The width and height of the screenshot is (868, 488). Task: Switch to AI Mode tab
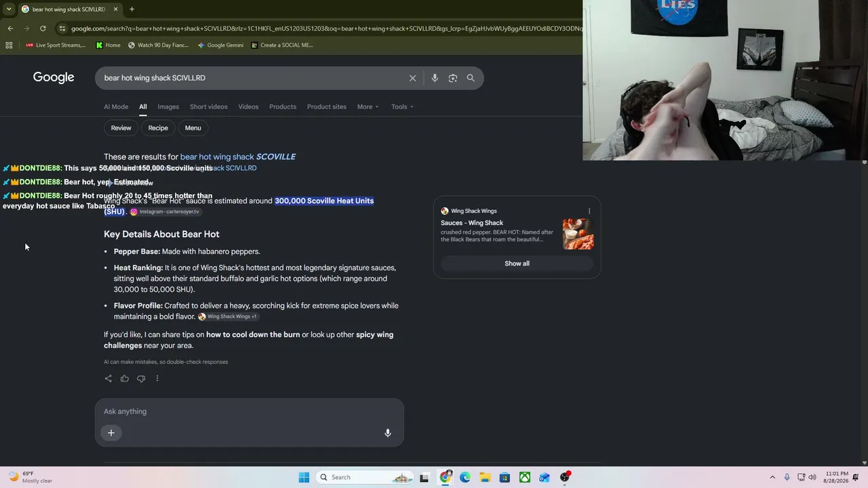tap(116, 106)
